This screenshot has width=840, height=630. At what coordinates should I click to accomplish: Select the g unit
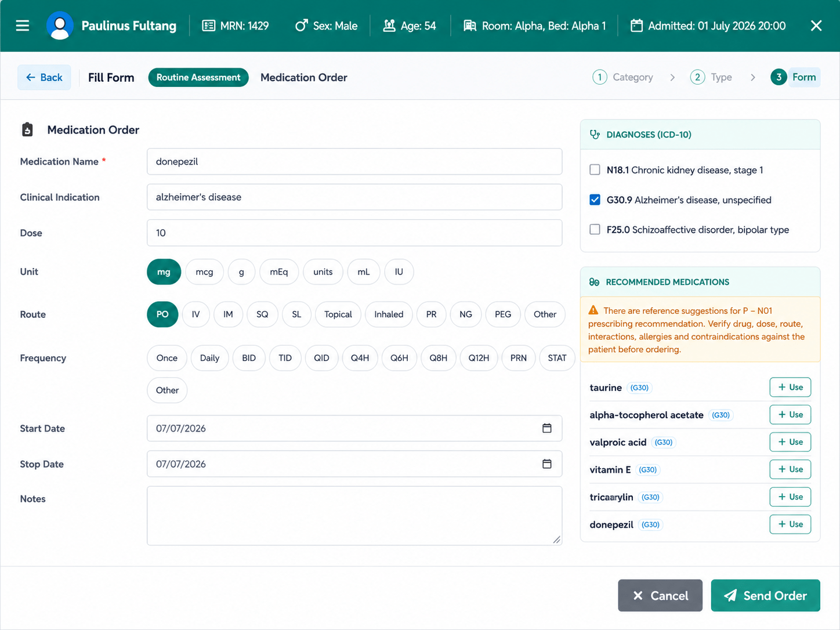[241, 271]
